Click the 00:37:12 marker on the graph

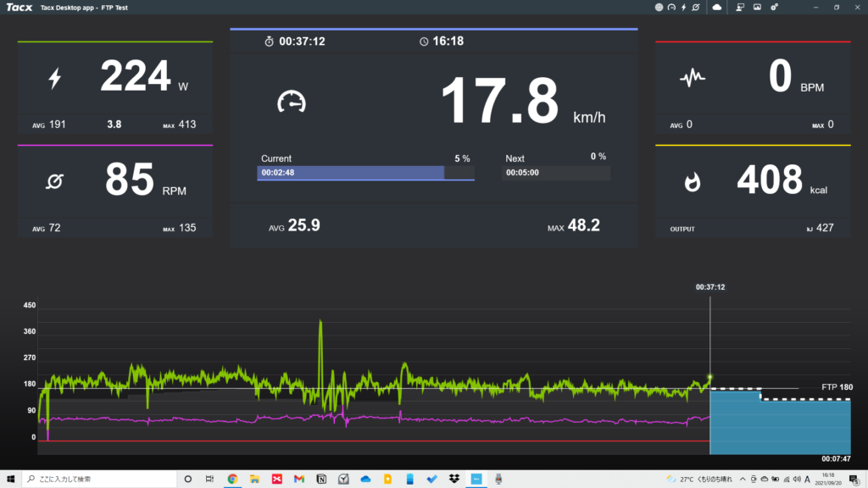(709, 287)
